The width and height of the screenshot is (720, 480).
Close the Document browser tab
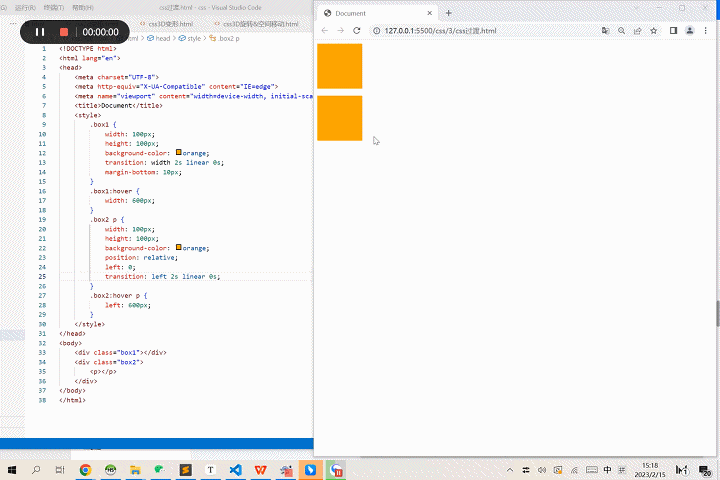point(430,13)
